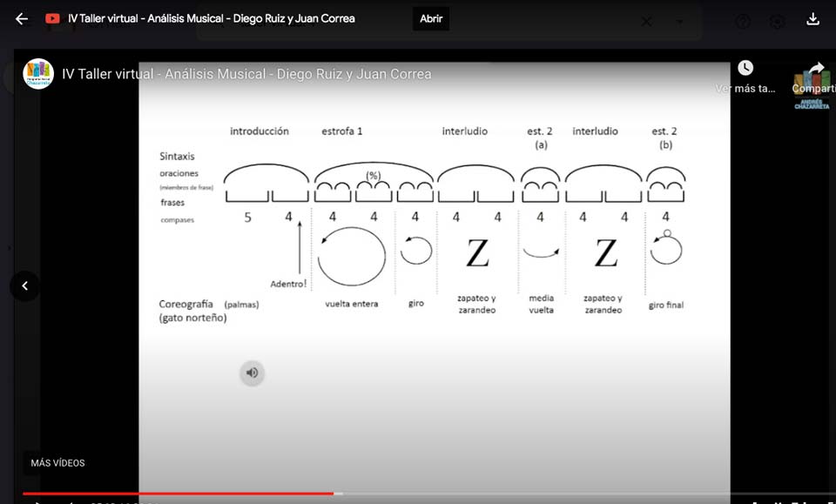Click the red YouTube file icon in header
Screen dimensions: 836x504
tap(52, 19)
